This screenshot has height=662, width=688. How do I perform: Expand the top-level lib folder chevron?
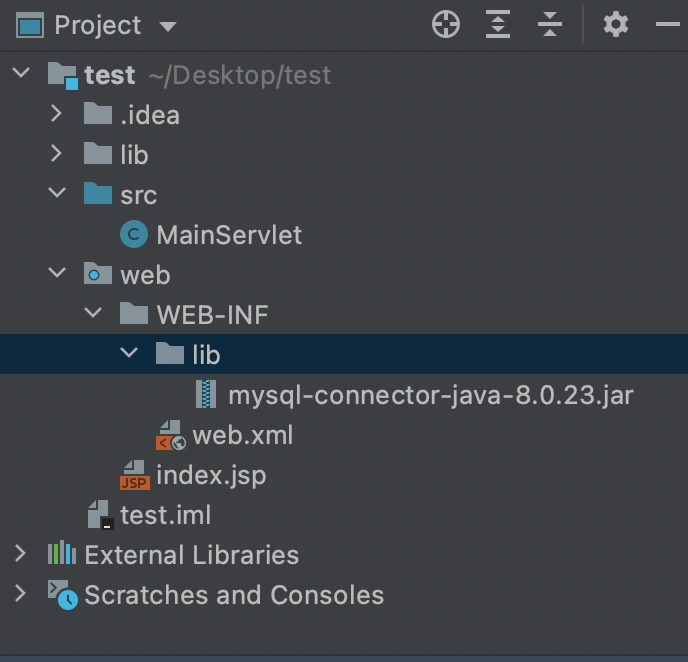coord(56,153)
